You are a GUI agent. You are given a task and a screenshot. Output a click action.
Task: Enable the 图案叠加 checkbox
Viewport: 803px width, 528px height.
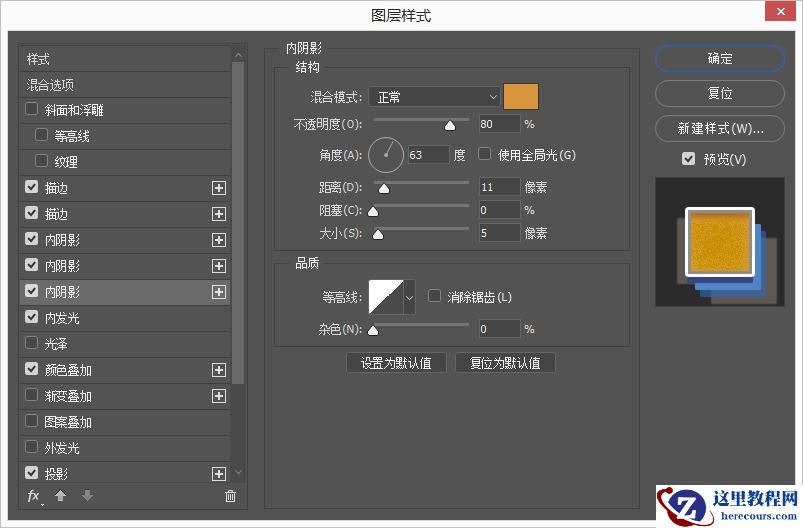coord(31,421)
